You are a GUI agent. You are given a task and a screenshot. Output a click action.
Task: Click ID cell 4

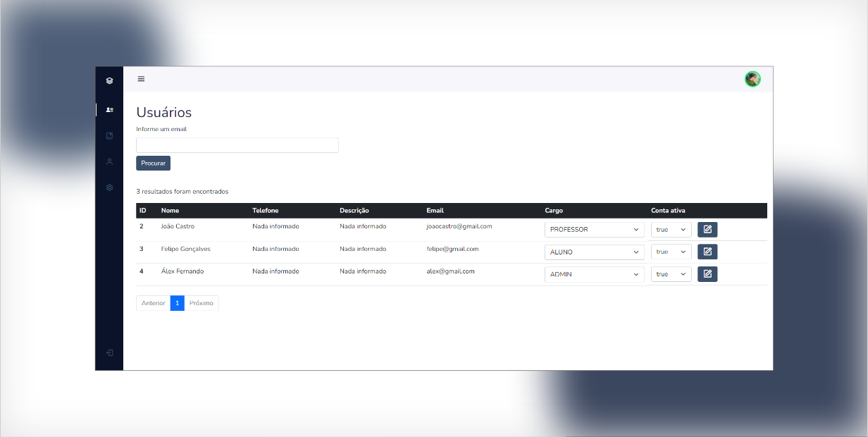[x=142, y=271]
